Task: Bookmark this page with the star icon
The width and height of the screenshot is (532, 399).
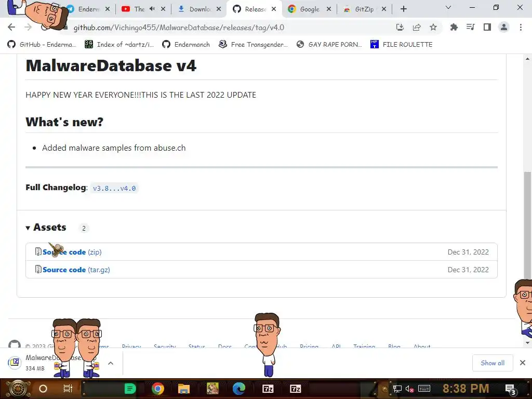Action: pos(433,28)
